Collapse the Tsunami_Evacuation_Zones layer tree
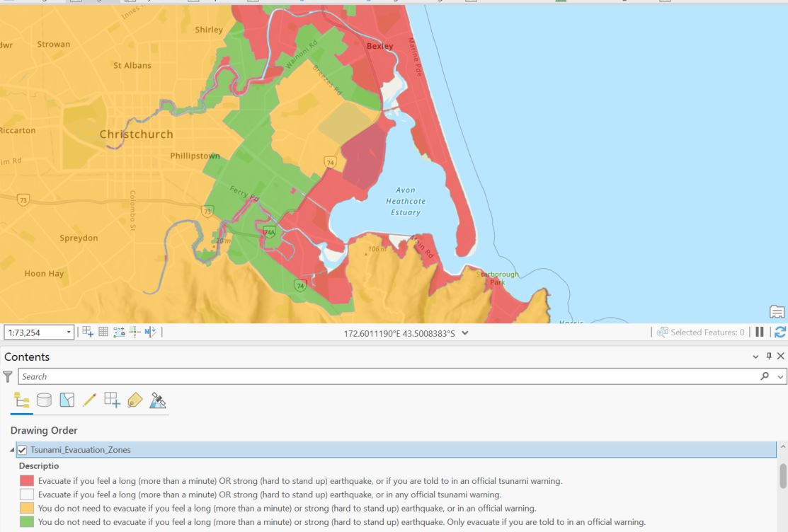Image resolution: width=788 pixels, height=532 pixels. [x=12, y=450]
